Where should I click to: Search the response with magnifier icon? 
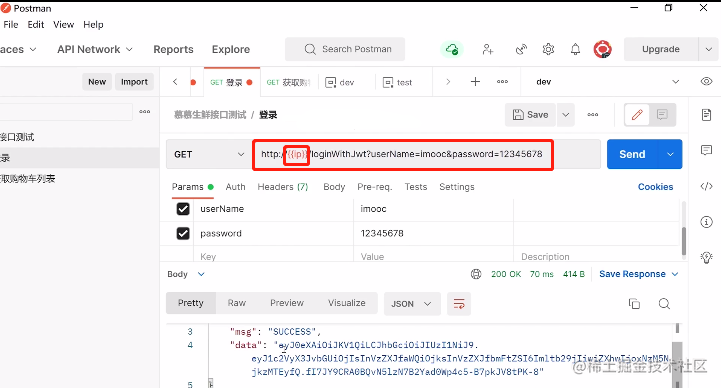664,303
